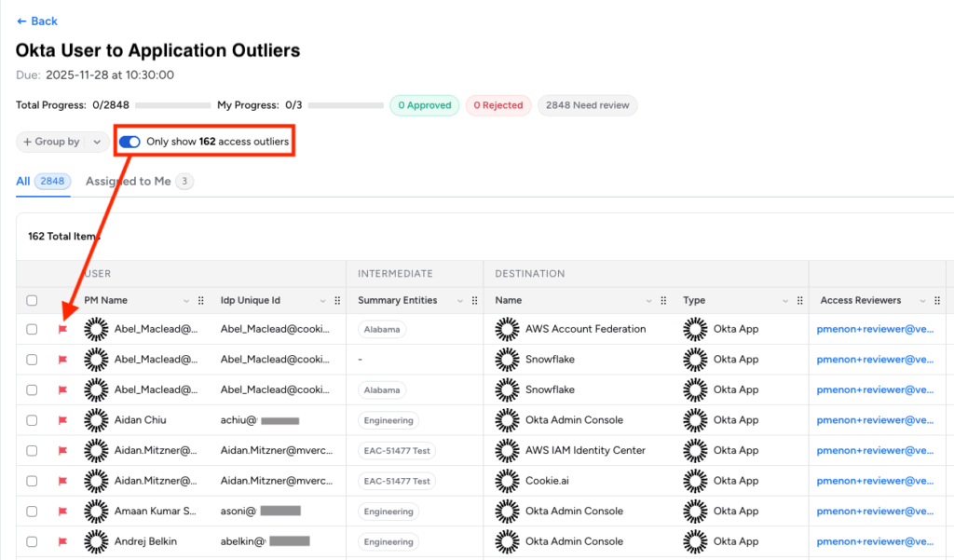Click the Okta App type icon in first row
The width and height of the screenshot is (954, 560).
(695, 329)
